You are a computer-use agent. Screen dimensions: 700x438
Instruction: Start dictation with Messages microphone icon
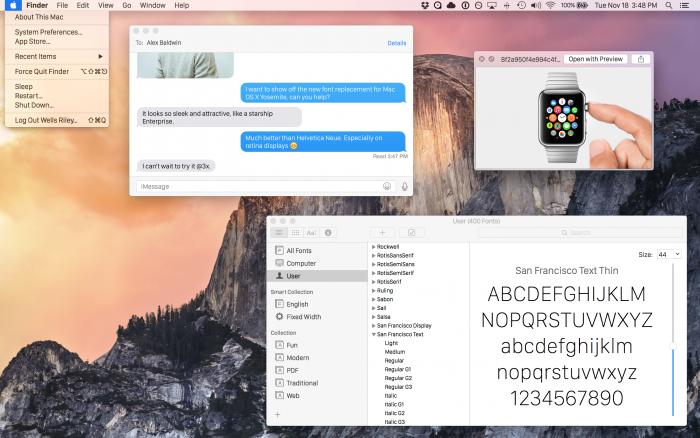click(404, 186)
